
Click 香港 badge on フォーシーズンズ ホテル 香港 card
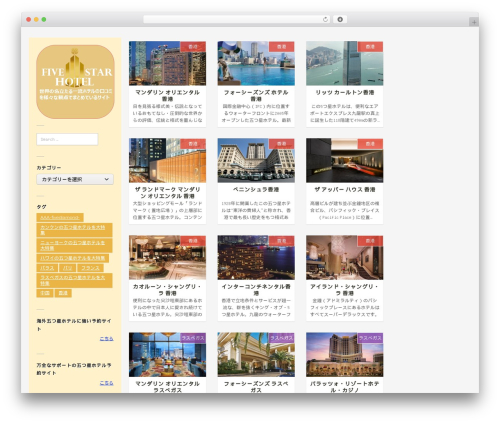281,47
